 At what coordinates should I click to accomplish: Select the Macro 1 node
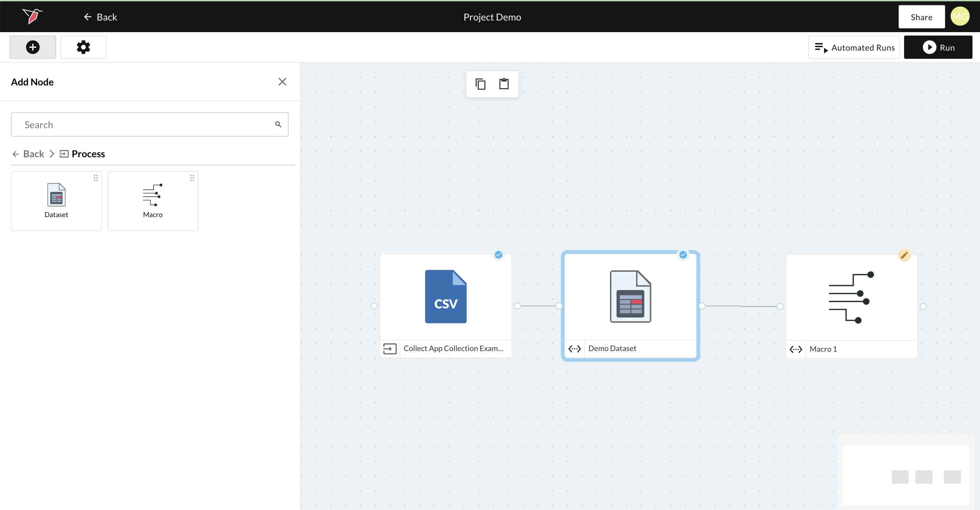point(851,297)
